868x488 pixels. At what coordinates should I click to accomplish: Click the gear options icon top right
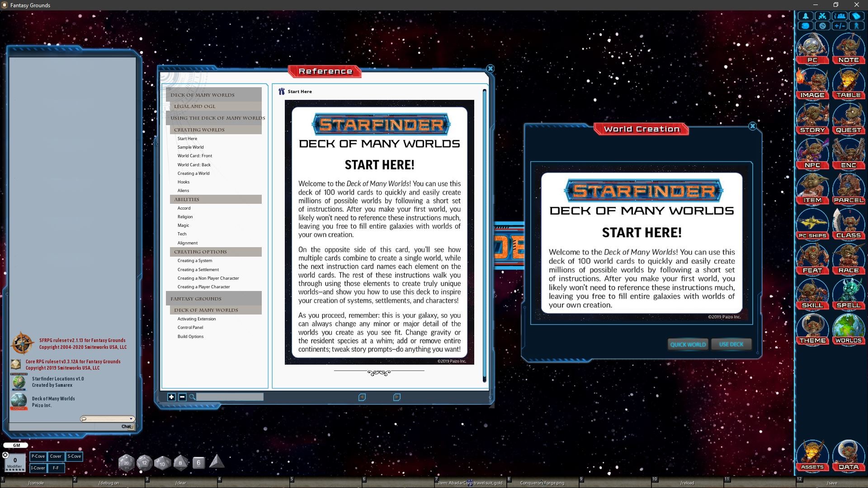[823, 25]
